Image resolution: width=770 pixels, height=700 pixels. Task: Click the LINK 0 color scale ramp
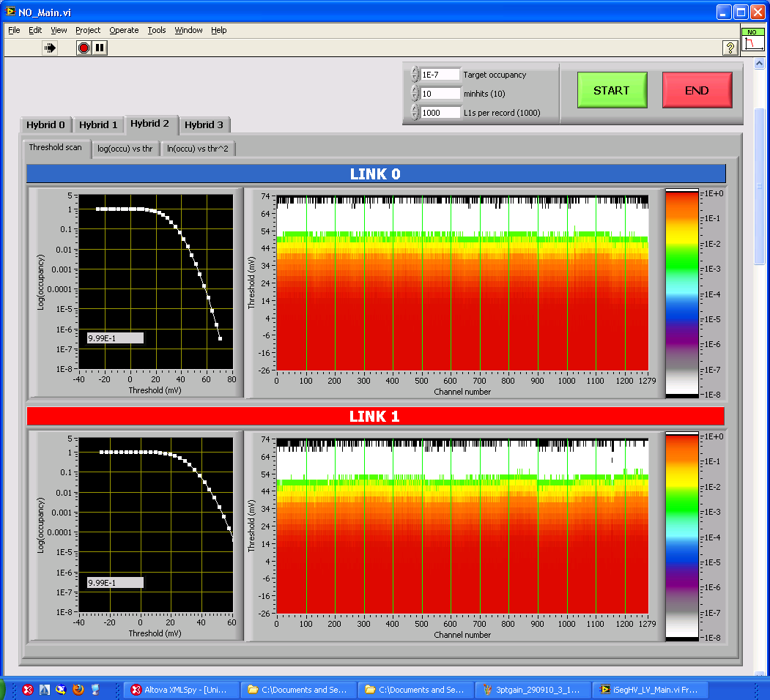[x=682, y=293]
